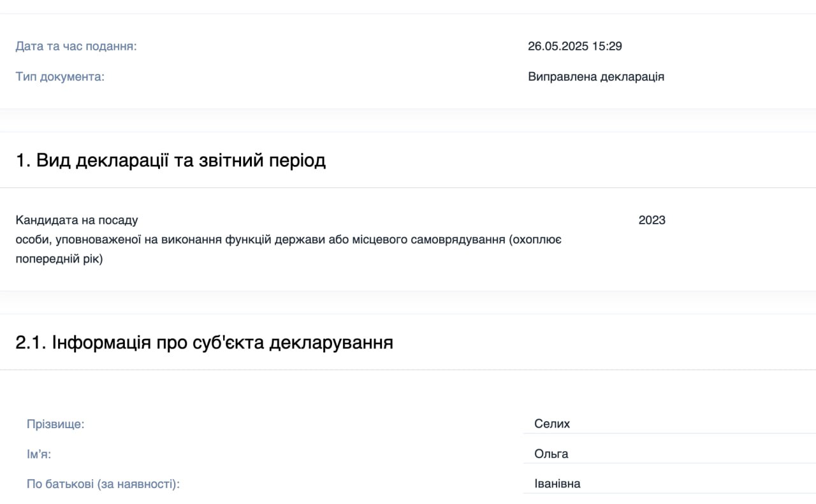
Task: Click the 'Прізвище:' label
Action: pos(55,424)
